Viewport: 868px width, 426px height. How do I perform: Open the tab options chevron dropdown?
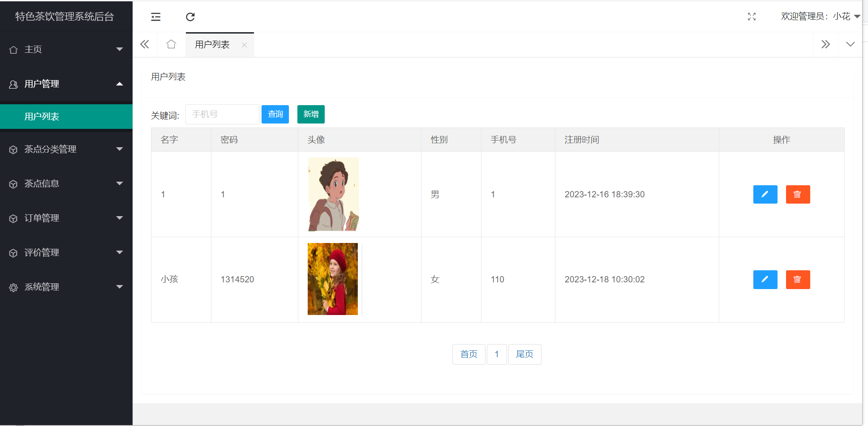tap(850, 44)
